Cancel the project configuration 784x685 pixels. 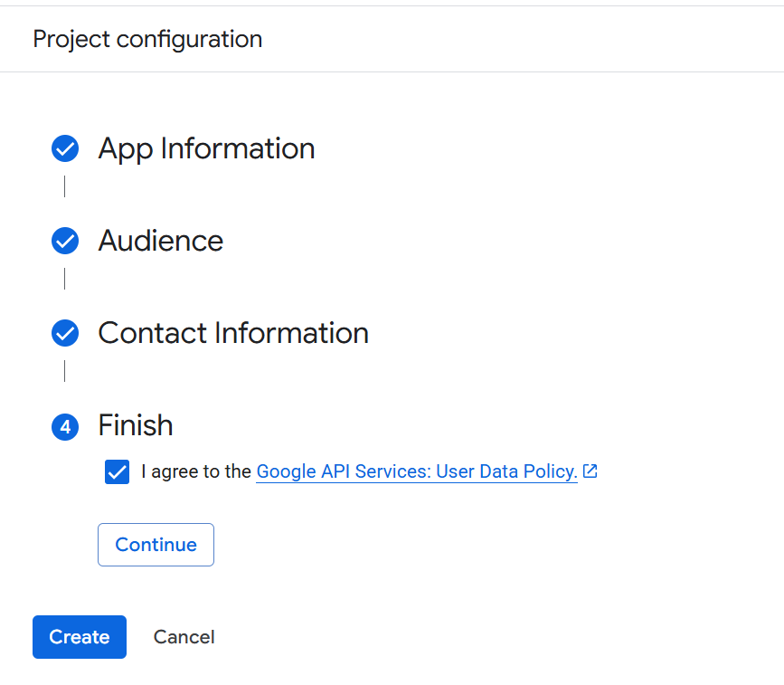(x=184, y=637)
